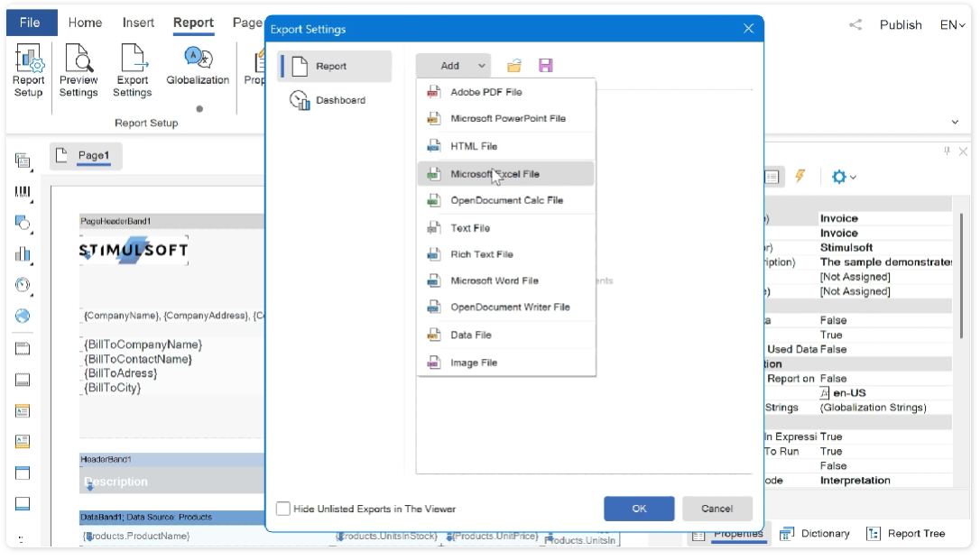This screenshot has height=560, width=980.
Task: Open the gear settings dropdown in properties panel
Action: coord(843,177)
